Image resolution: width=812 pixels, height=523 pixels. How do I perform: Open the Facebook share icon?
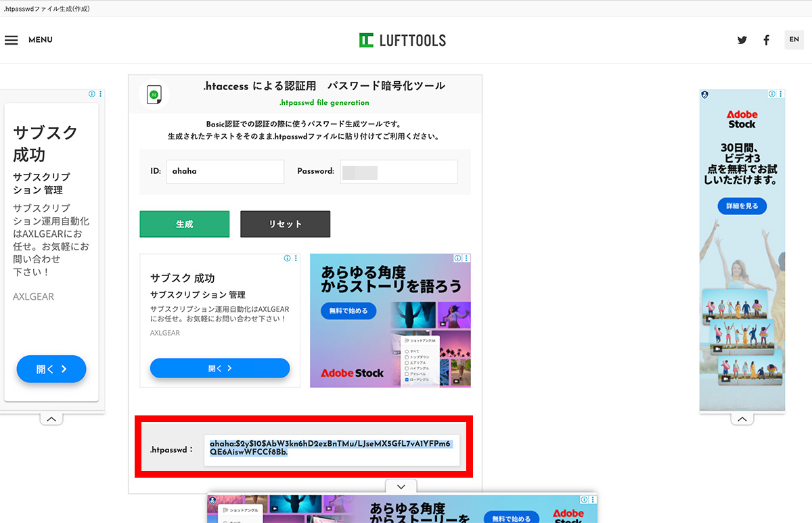(x=766, y=40)
